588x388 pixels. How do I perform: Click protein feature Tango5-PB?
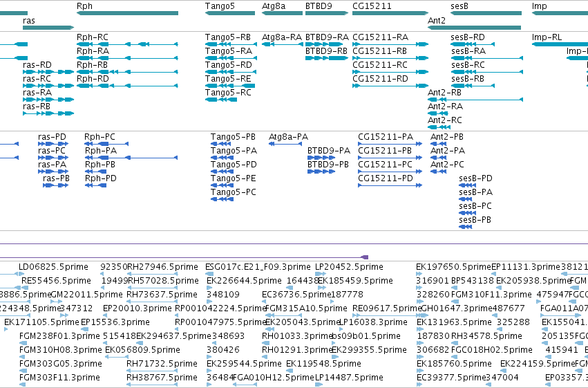pyautogui.click(x=222, y=144)
